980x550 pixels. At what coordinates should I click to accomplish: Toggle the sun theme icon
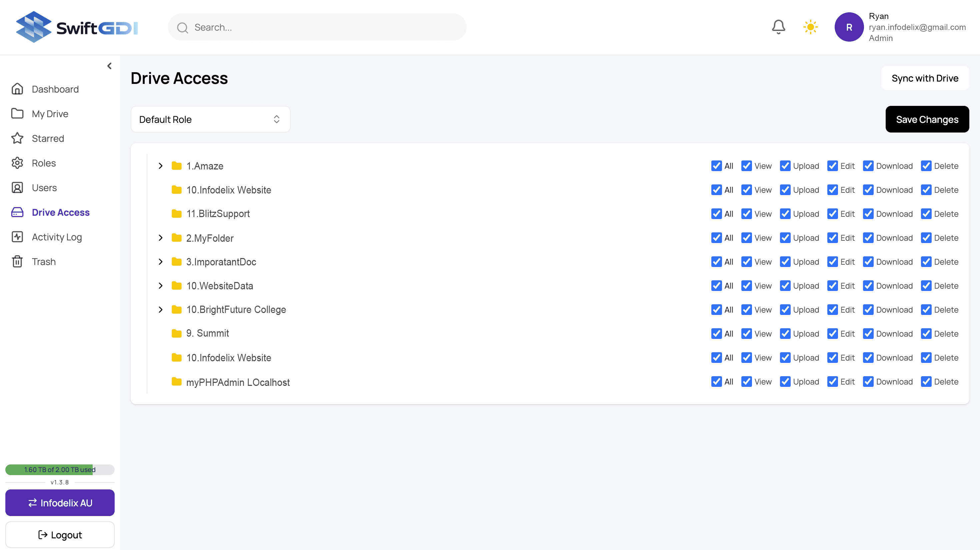(810, 27)
